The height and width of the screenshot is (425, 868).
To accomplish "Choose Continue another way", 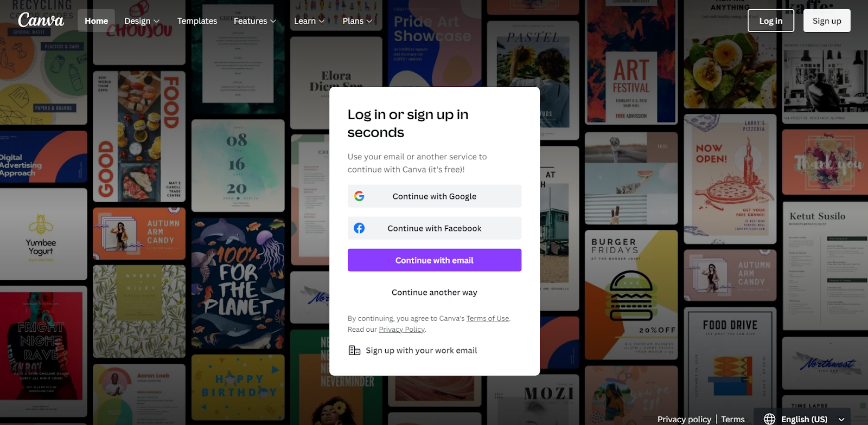I will pos(435,292).
